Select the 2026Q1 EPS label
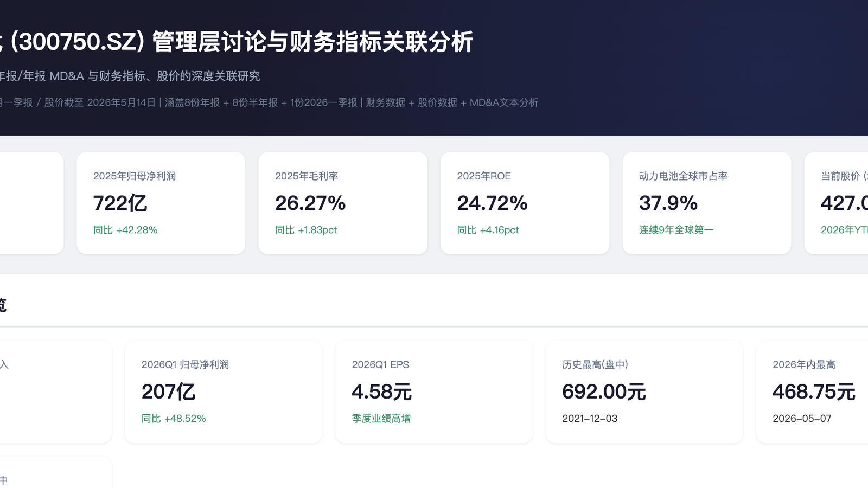The width and height of the screenshot is (868, 488). (380, 364)
